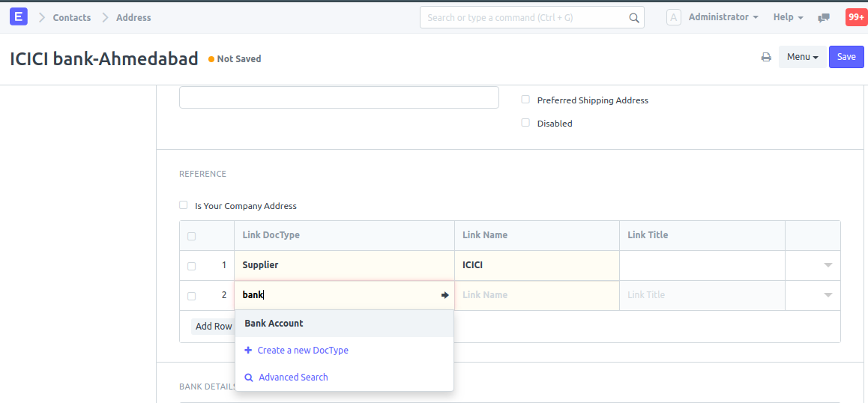Click the search magnifier icon
This screenshot has width=868, height=403.
(634, 18)
